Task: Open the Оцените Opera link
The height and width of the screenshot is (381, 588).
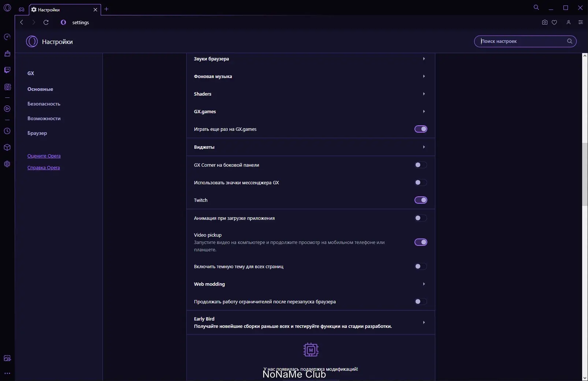Action: 44,156
